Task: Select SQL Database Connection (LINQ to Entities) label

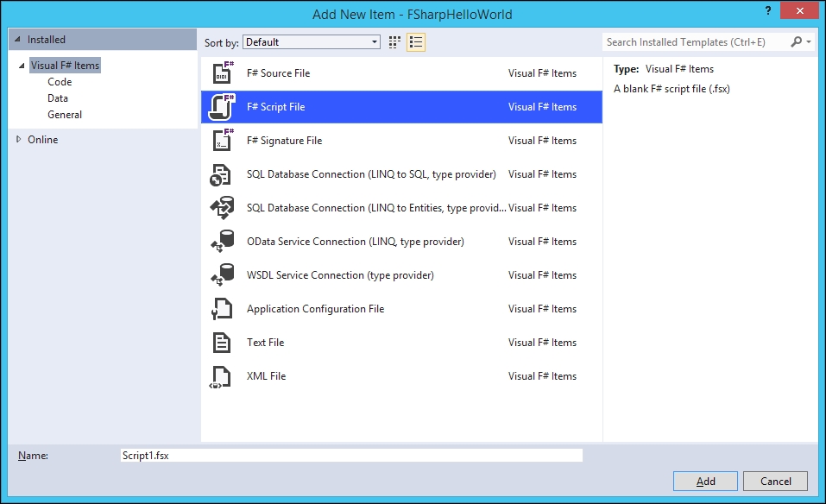Action: (376, 208)
